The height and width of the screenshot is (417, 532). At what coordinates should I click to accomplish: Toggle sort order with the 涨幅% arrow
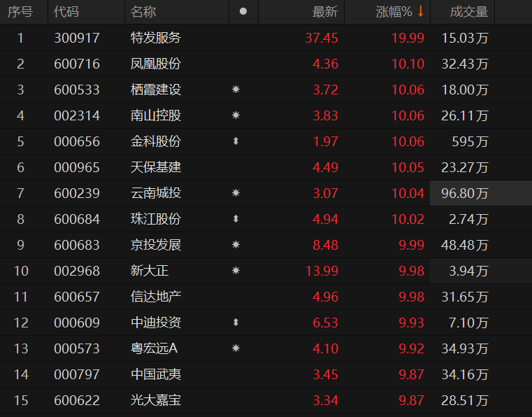point(421,12)
